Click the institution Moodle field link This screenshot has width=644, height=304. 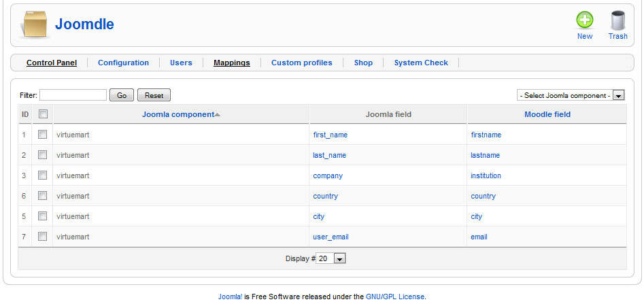coord(486,175)
